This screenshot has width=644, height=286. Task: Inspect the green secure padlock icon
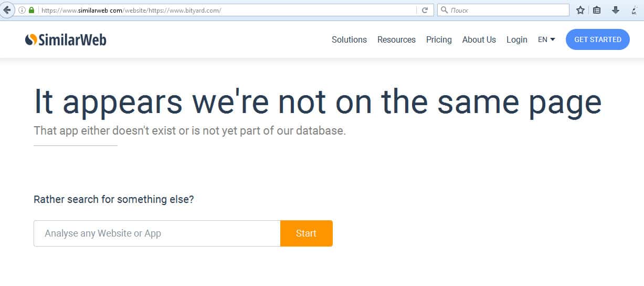tap(31, 10)
